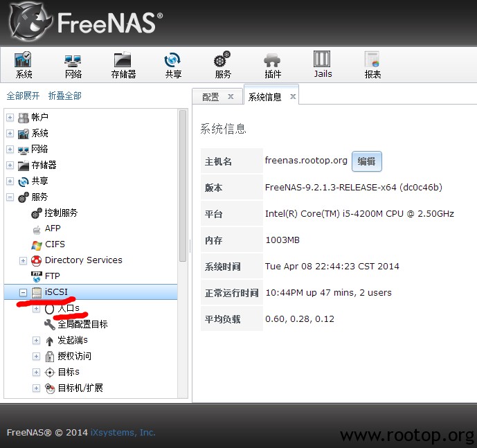Expand the 存储器 tree node
Screen dimensions: 477x448
tap(10, 165)
